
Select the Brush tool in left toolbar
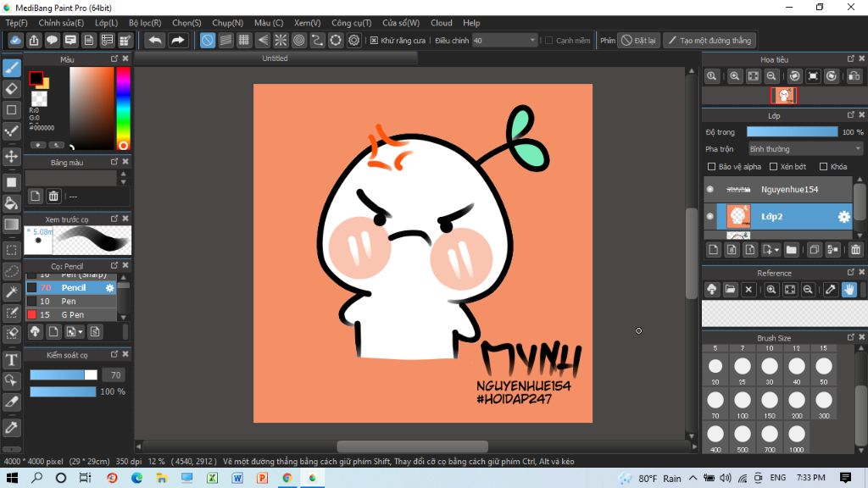tap(12, 68)
